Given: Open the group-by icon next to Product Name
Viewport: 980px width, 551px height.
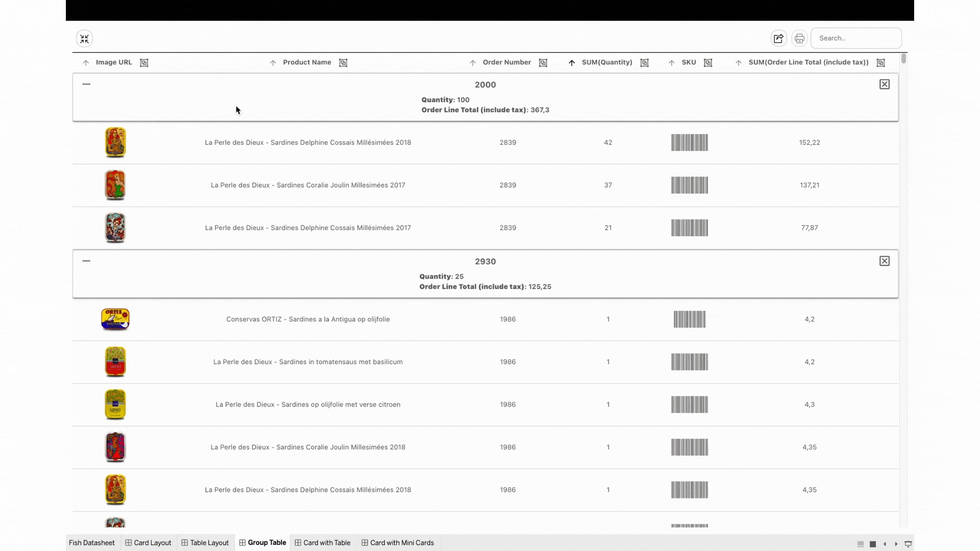Looking at the screenshot, I should point(343,63).
